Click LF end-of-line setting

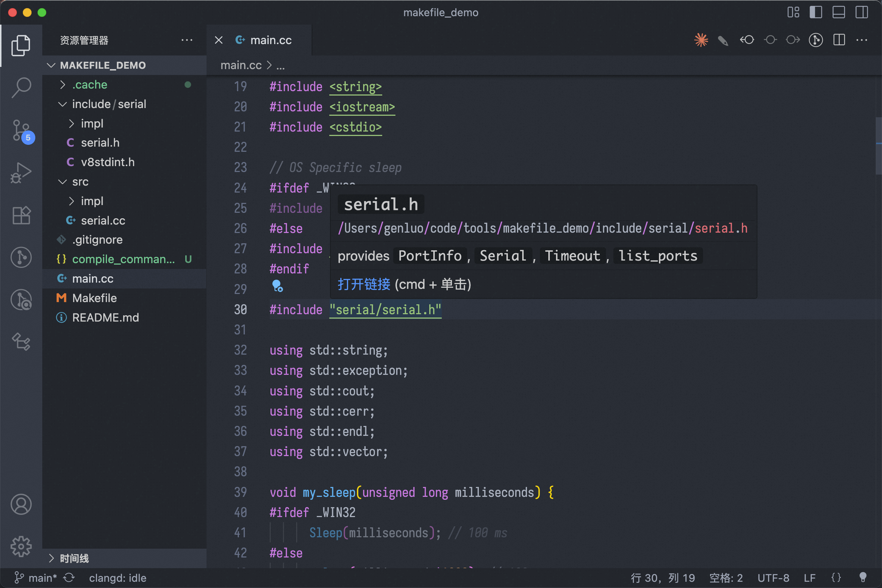pyautogui.click(x=810, y=577)
